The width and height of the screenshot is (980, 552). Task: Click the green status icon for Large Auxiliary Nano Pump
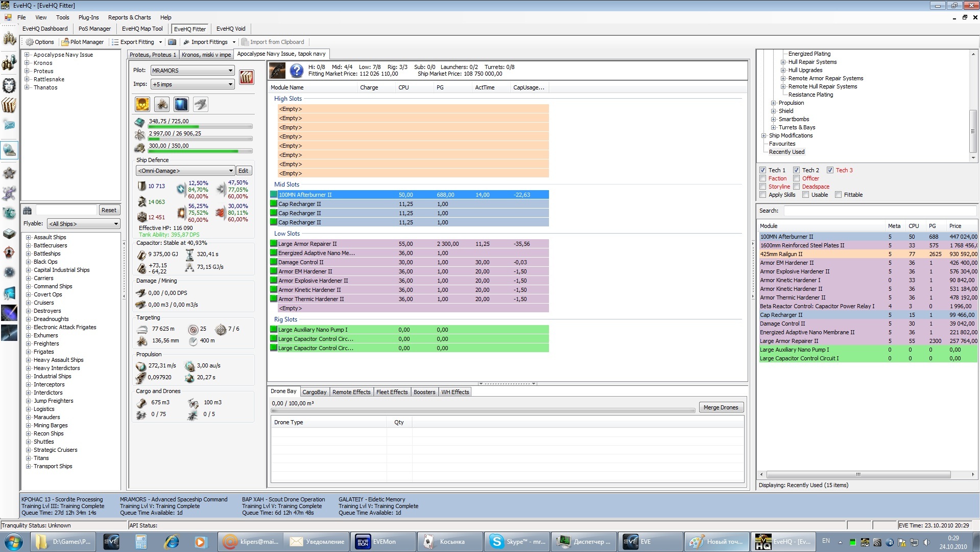(x=274, y=330)
